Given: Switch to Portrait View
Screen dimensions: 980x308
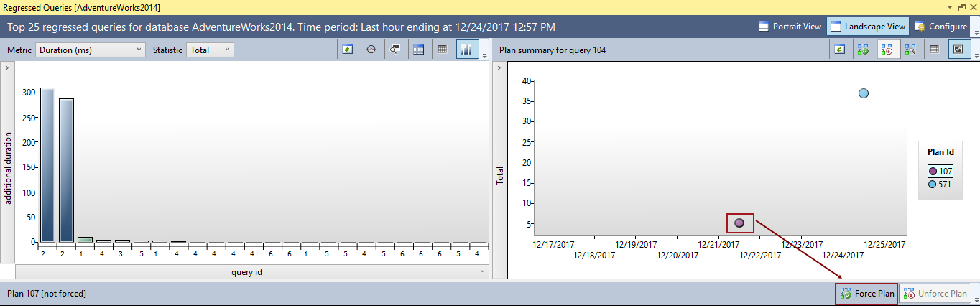Looking at the screenshot, I should [789, 27].
